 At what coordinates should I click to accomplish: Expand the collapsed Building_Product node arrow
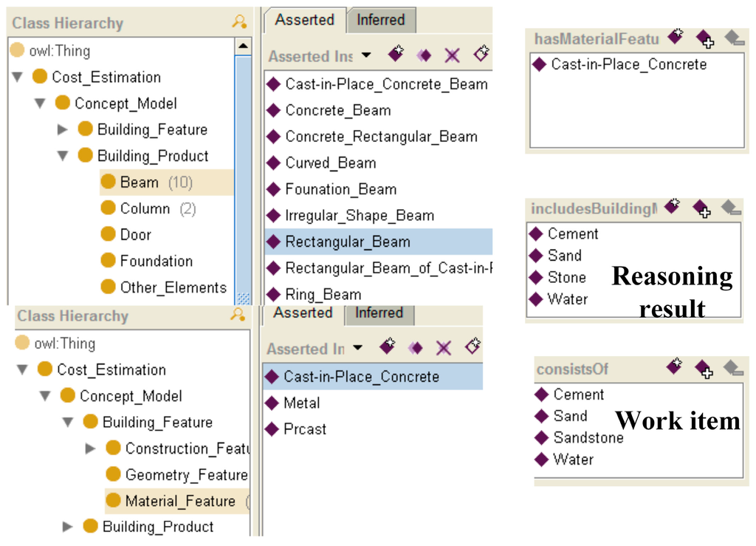68,527
